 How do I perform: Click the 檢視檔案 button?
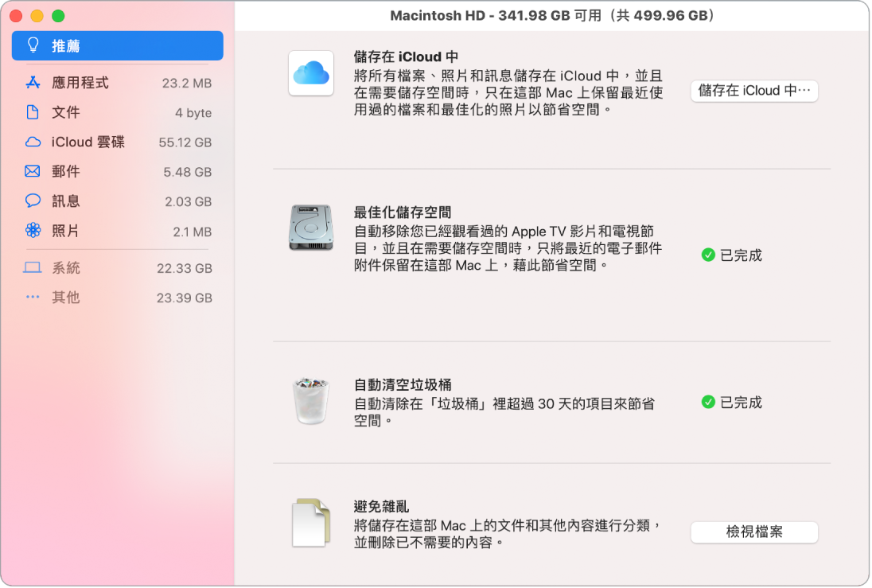(x=753, y=532)
